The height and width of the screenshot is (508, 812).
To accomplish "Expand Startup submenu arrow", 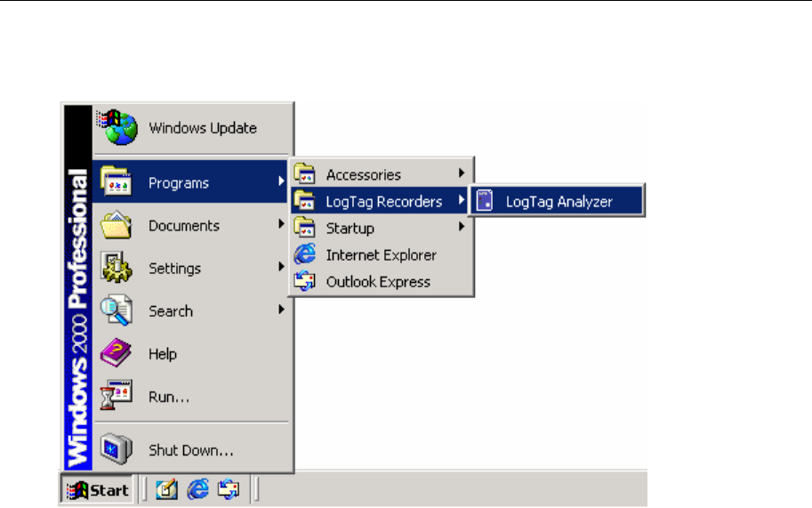I will pos(461,227).
